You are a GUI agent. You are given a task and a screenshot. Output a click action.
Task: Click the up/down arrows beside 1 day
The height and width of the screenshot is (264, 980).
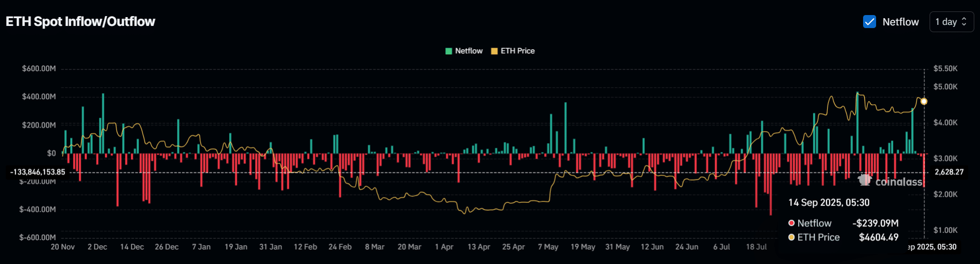tap(964, 22)
